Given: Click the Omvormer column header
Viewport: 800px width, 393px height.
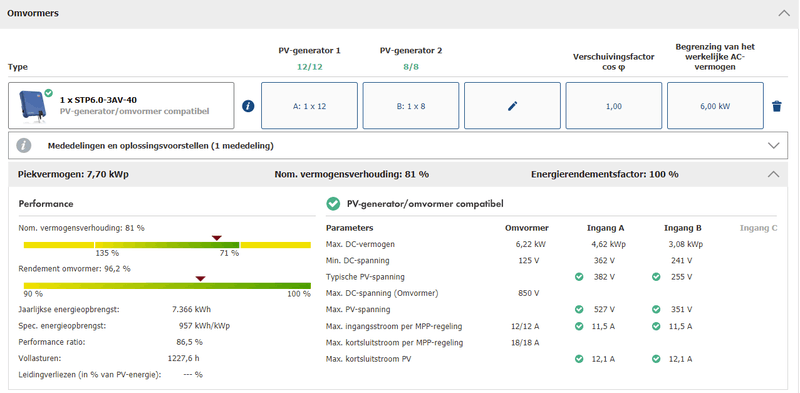Looking at the screenshot, I should tap(527, 228).
